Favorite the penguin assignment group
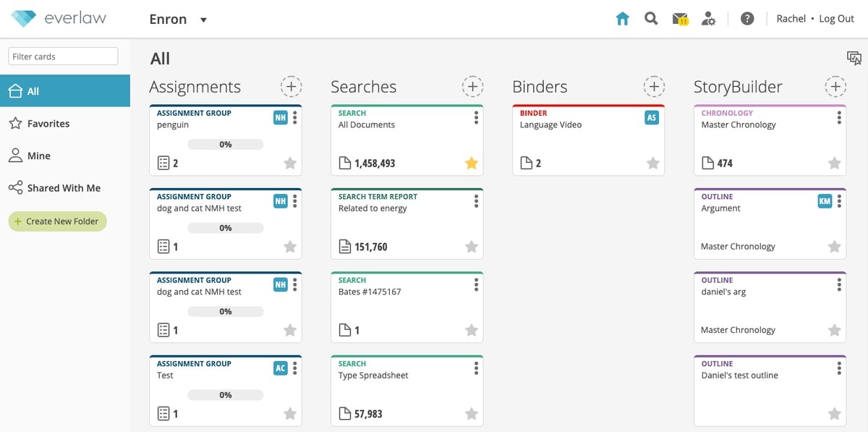 pos(290,164)
